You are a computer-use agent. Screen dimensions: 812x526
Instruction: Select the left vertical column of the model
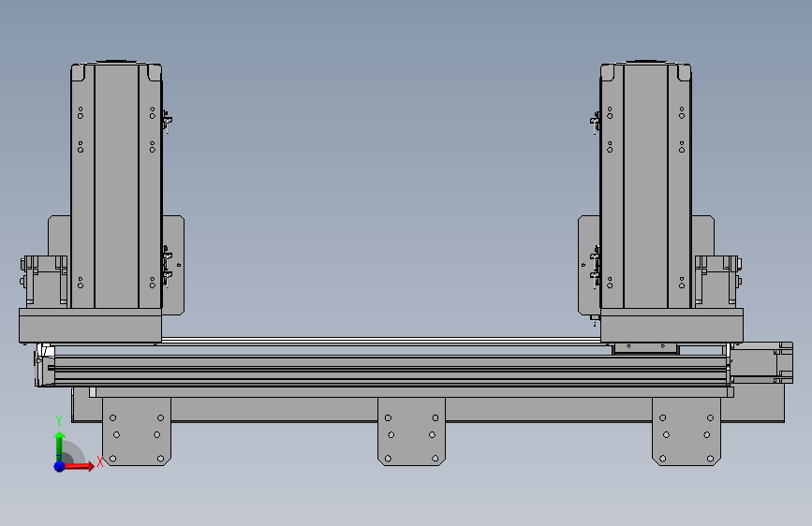(116, 185)
